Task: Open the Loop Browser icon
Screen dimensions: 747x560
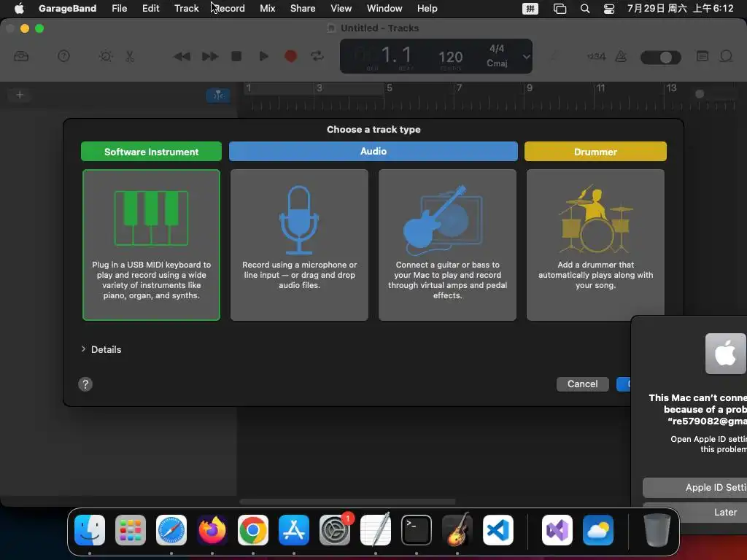Action: pos(726,56)
